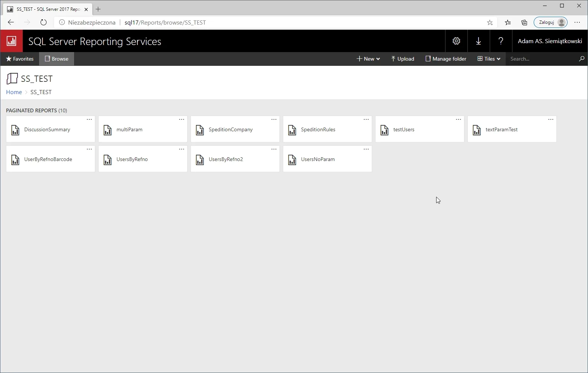The image size is (588, 373).
Task: Go back in browser history
Action: pos(11,22)
